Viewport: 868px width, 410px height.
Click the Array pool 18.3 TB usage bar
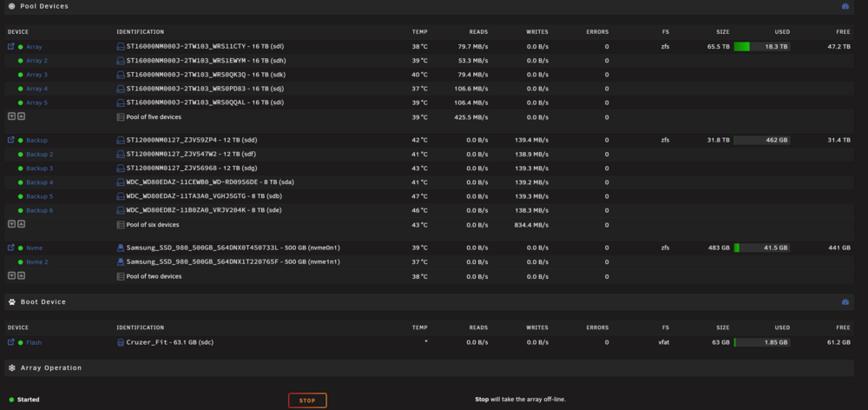point(762,47)
